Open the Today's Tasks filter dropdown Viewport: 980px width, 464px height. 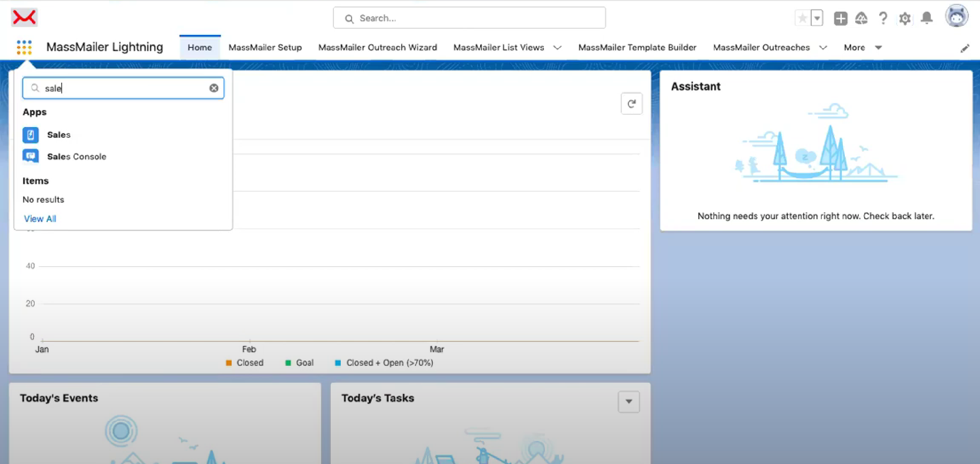(x=629, y=401)
